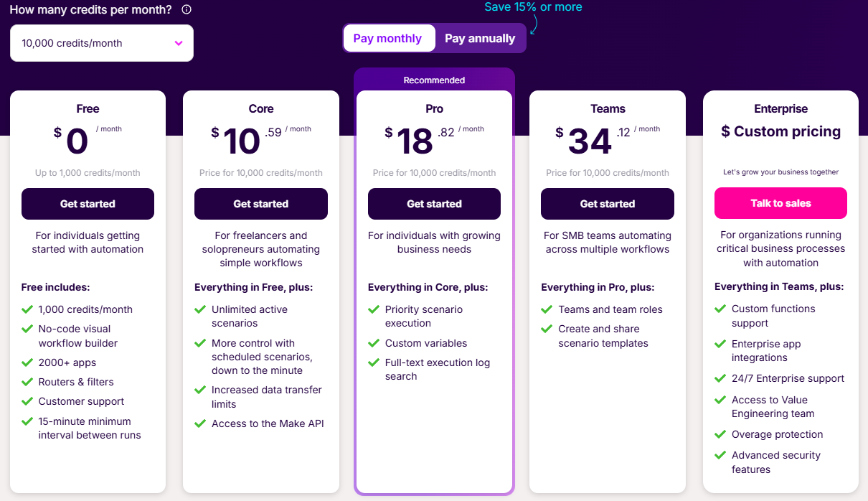Click checkmark next to Overage protection
Image resolution: width=868 pixels, height=501 pixels.
[720, 434]
